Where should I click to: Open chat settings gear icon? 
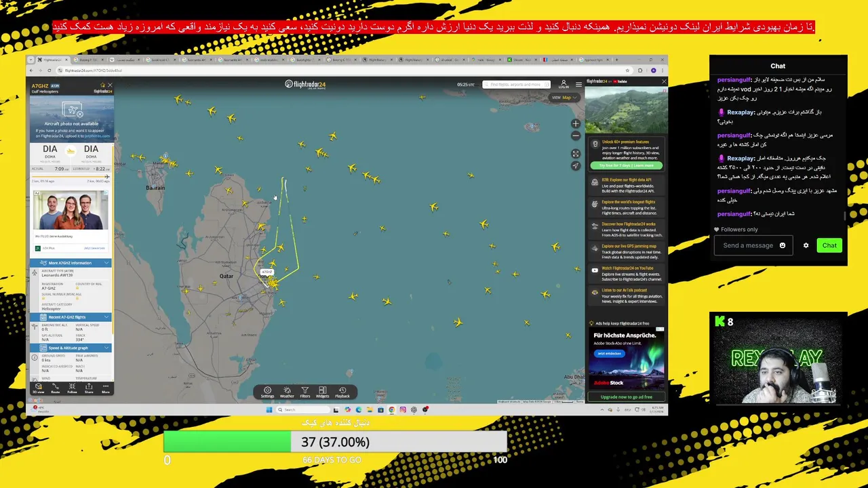point(806,245)
